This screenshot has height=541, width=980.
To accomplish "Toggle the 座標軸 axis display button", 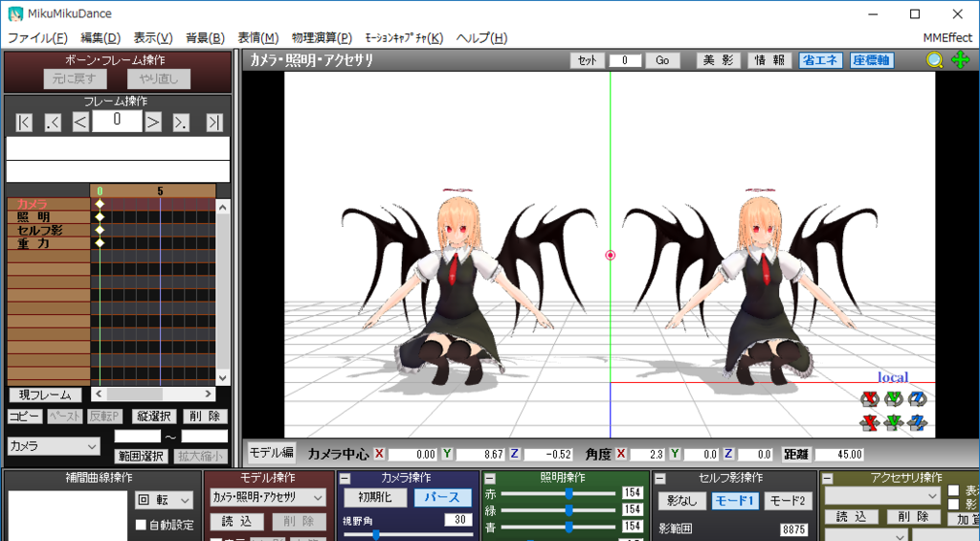I will (871, 60).
